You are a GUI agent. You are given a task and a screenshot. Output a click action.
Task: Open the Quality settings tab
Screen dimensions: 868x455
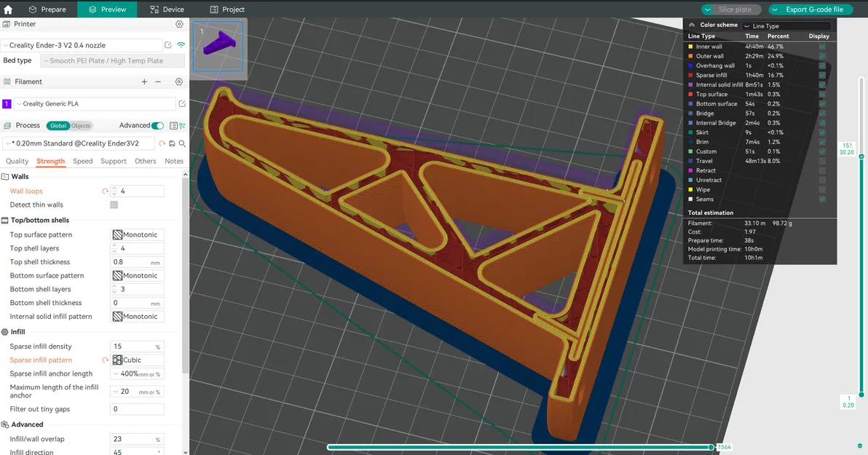(17, 161)
